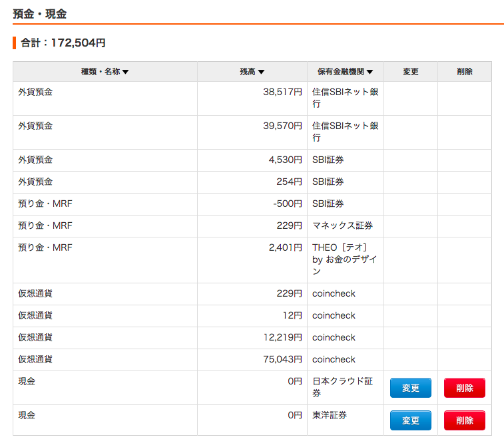Click red 削除 button for 東洋証券
This screenshot has width=504, height=447.
click(x=465, y=420)
